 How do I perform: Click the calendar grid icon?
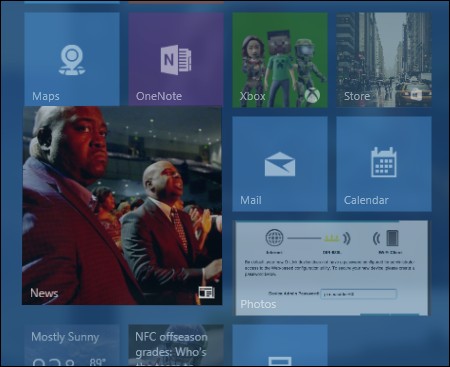pyautogui.click(x=384, y=162)
